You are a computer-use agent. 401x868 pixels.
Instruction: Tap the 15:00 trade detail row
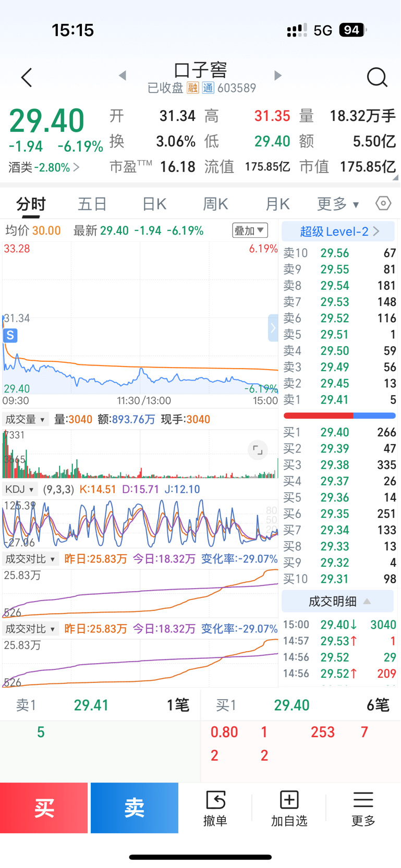(x=339, y=625)
